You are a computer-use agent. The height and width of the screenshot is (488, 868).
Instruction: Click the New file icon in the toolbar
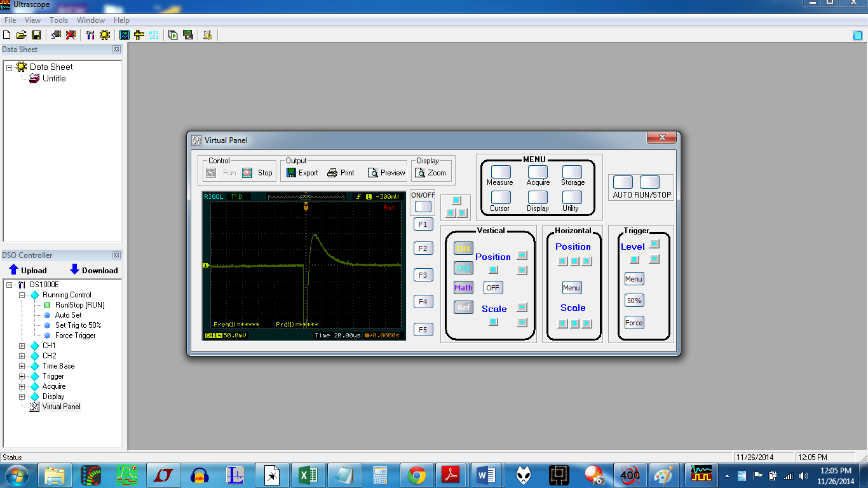click(x=7, y=35)
